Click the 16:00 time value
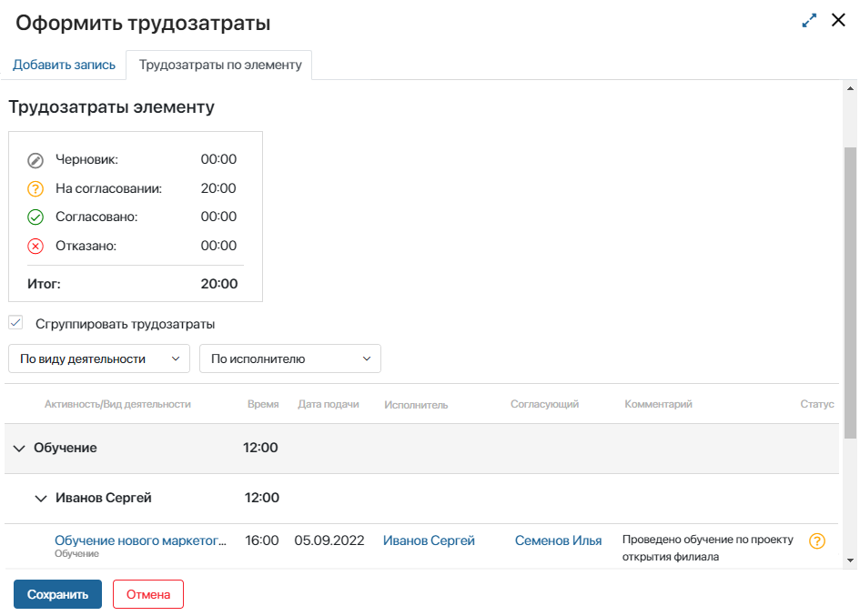 (262, 540)
